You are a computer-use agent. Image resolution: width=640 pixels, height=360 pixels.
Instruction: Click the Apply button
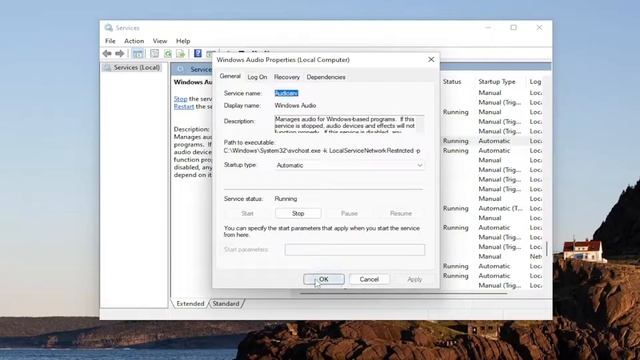coord(414,279)
